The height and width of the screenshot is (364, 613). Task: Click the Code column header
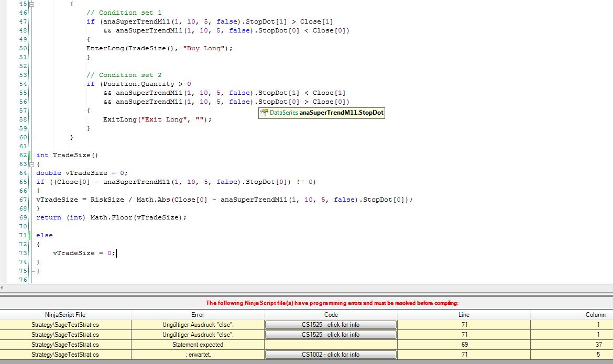tap(331, 315)
